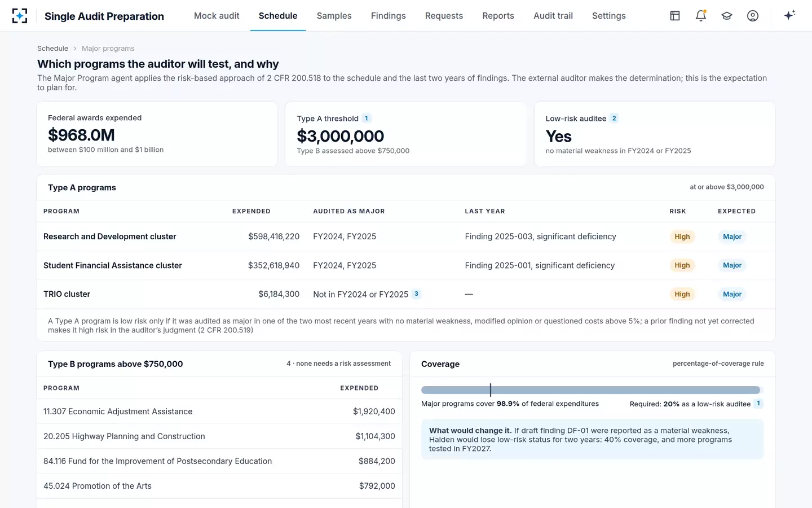Select 11.307 Economic Adjustment Assistance row
812x508 pixels.
coord(219,411)
